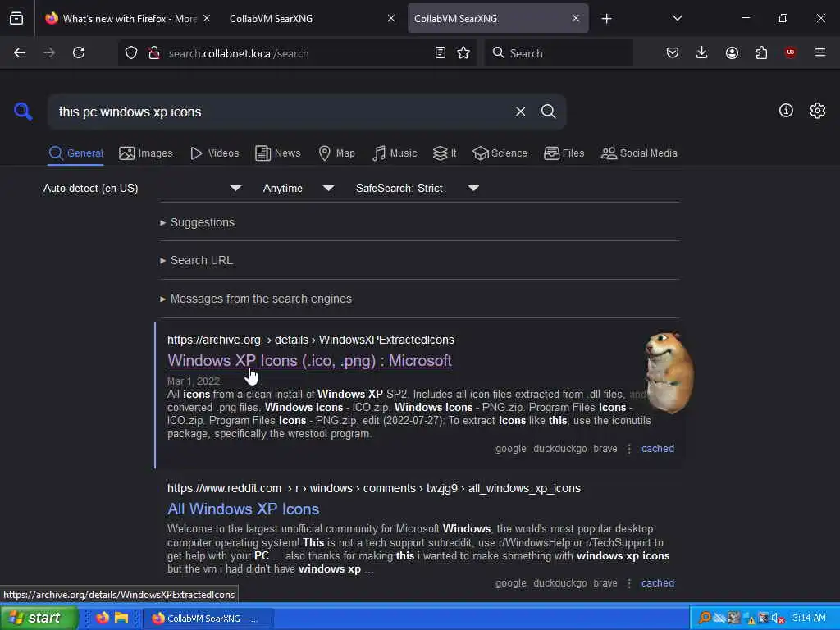Open the Windows XP start menu
Screen dimensions: 840x630
click(x=39, y=618)
